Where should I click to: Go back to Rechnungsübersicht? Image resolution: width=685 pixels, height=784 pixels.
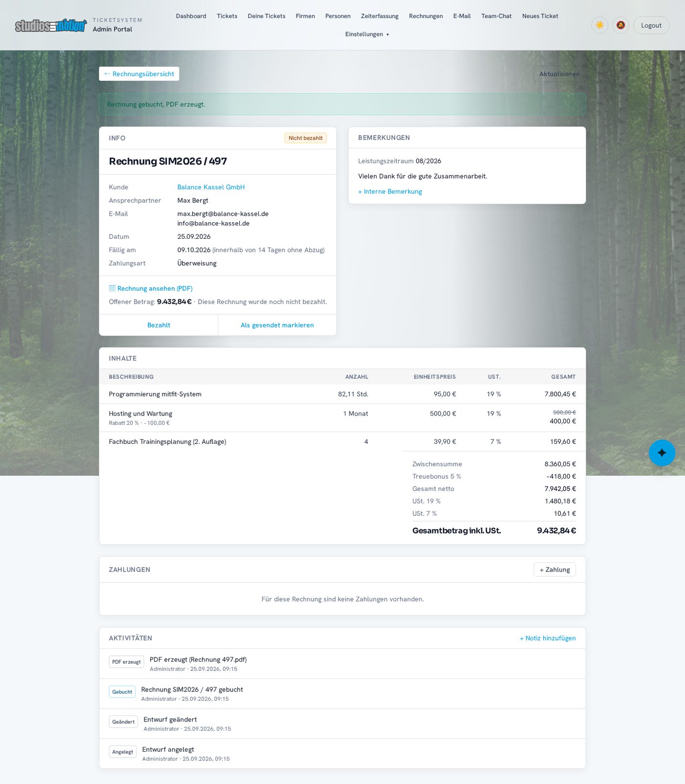[x=139, y=74]
